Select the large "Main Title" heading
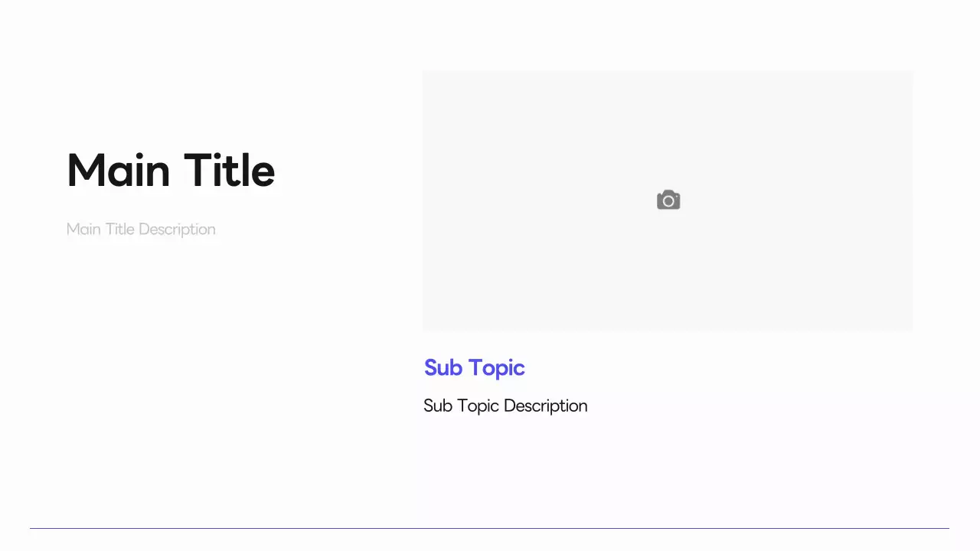This screenshot has height=551, width=980. click(171, 170)
